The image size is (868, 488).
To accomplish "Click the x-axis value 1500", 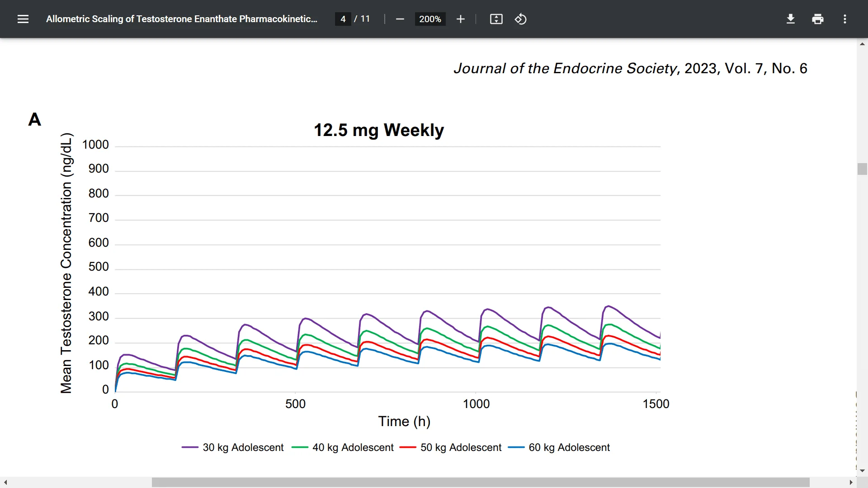I will pos(656,404).
